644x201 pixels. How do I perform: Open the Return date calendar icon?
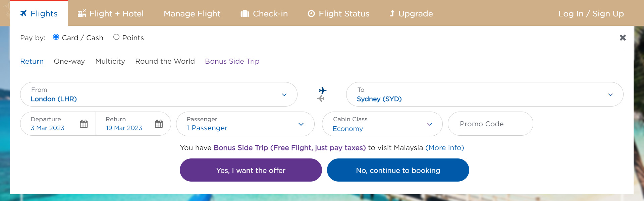point(159,124)
